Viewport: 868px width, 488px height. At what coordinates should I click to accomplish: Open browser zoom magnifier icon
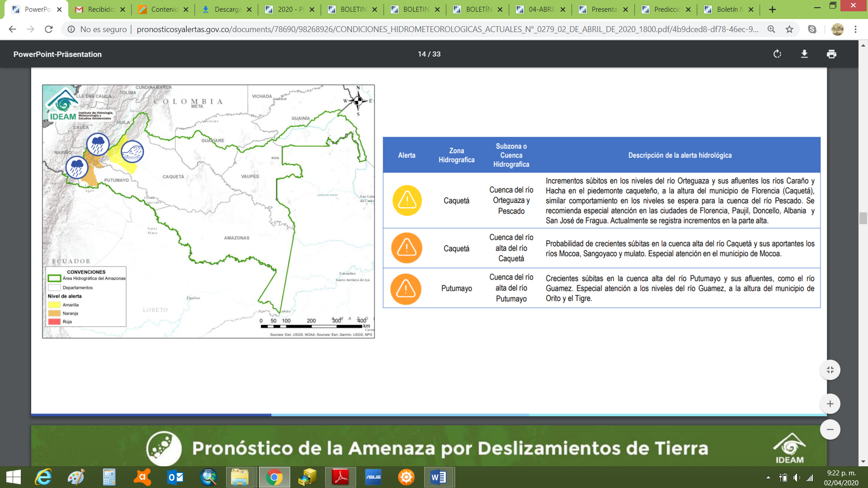click(x=771, y=29)
